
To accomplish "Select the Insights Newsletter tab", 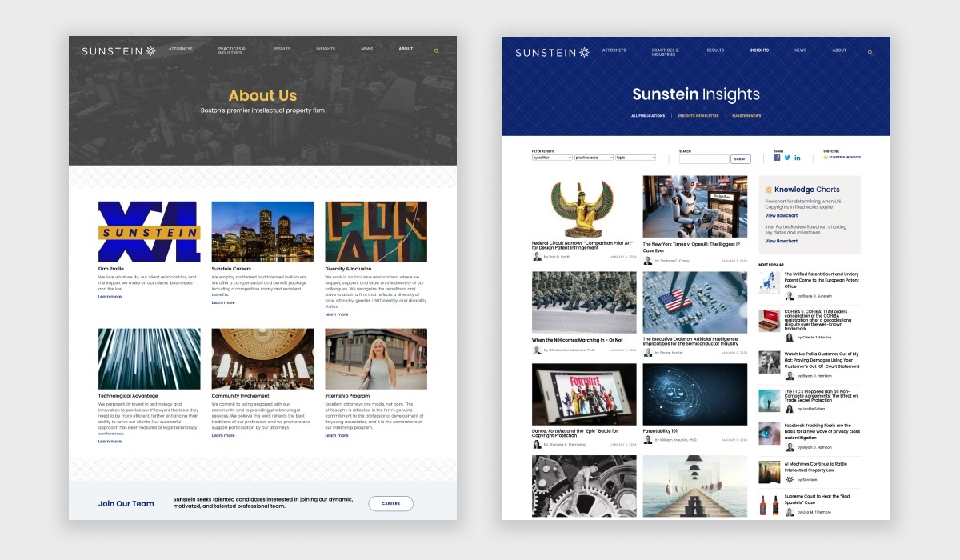I will tap(698, 116).
